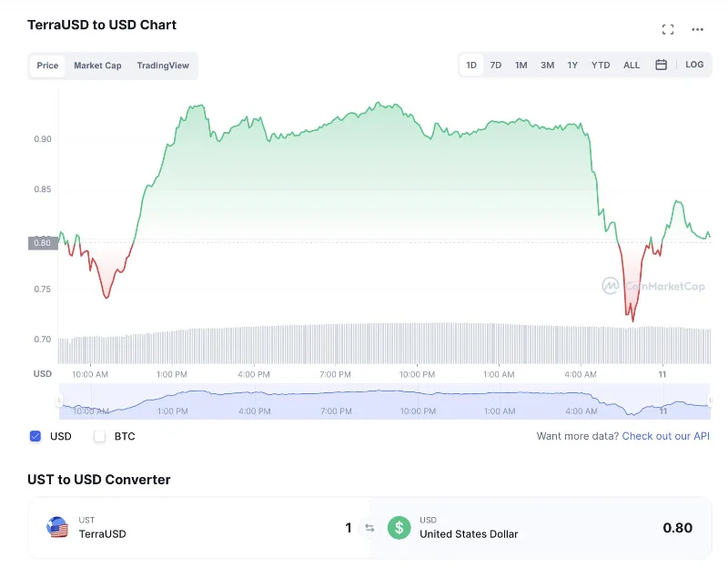728x568 pixels.
Task: Click the UST amount field showing 1
Action: (x=349, y=528)
